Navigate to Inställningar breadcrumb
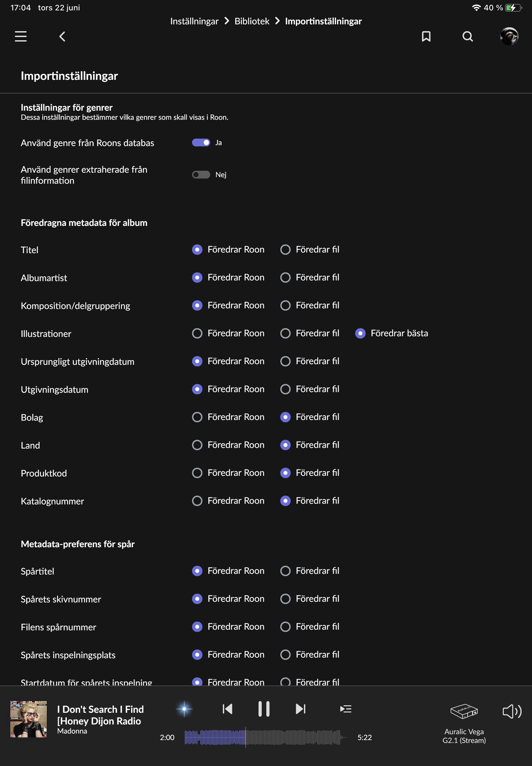 pos(194,21)
